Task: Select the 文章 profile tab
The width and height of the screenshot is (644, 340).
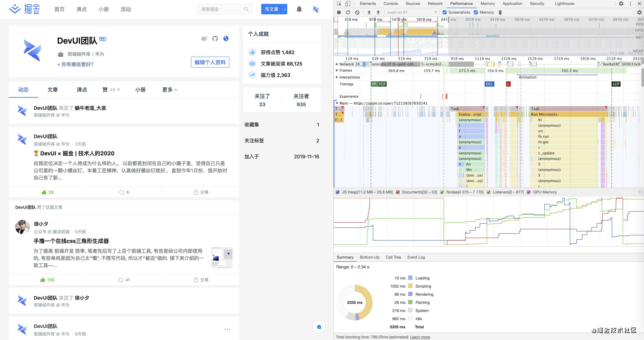Action: (x=53, y=90)
